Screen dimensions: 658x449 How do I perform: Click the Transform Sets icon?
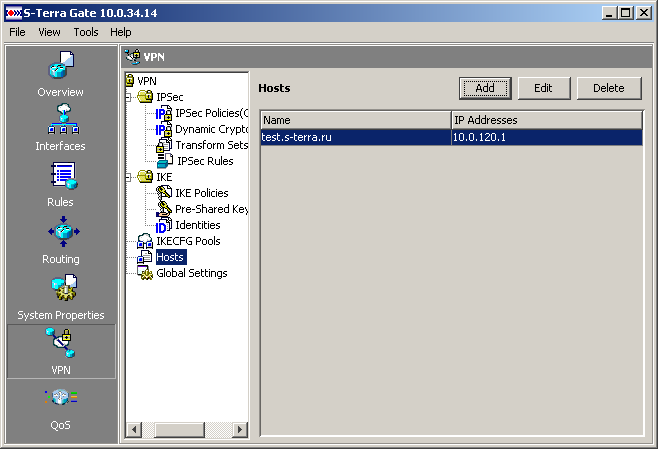tap(164, 145)
